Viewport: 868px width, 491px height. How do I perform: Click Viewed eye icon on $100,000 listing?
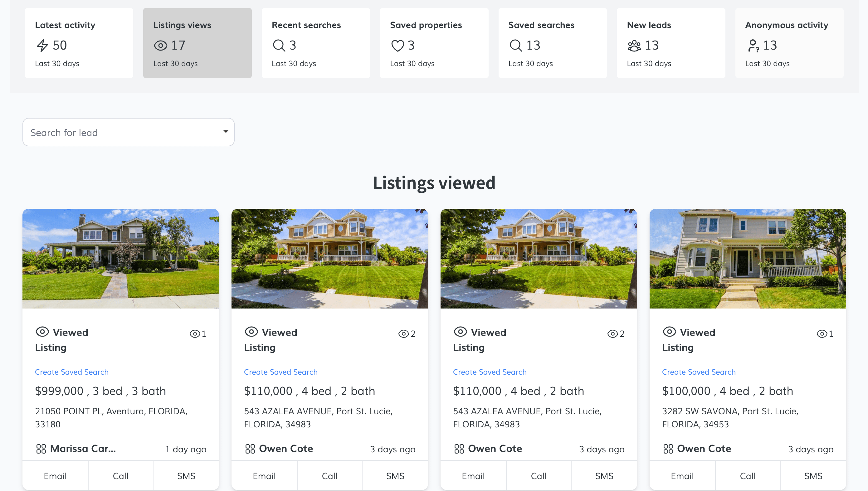[669, 332]
